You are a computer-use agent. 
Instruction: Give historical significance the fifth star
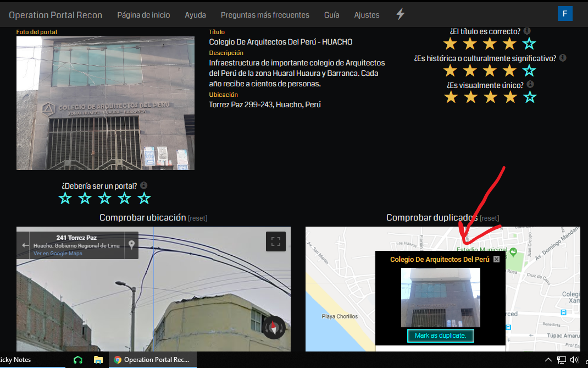coord(530,70)
